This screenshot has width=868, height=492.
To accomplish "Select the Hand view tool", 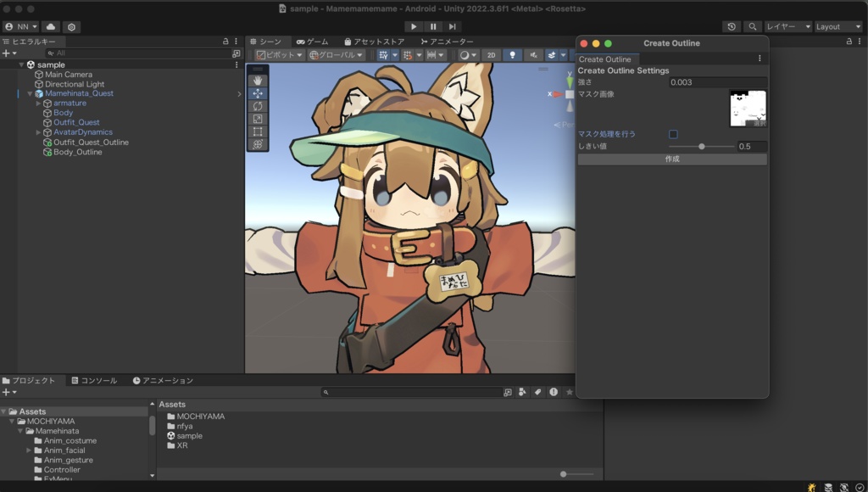I will tap(258, 81).
